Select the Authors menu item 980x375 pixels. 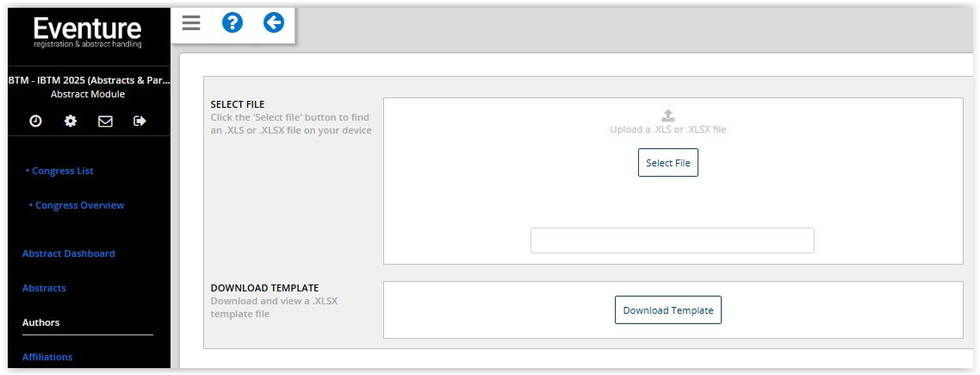click(x=40, y=322)
